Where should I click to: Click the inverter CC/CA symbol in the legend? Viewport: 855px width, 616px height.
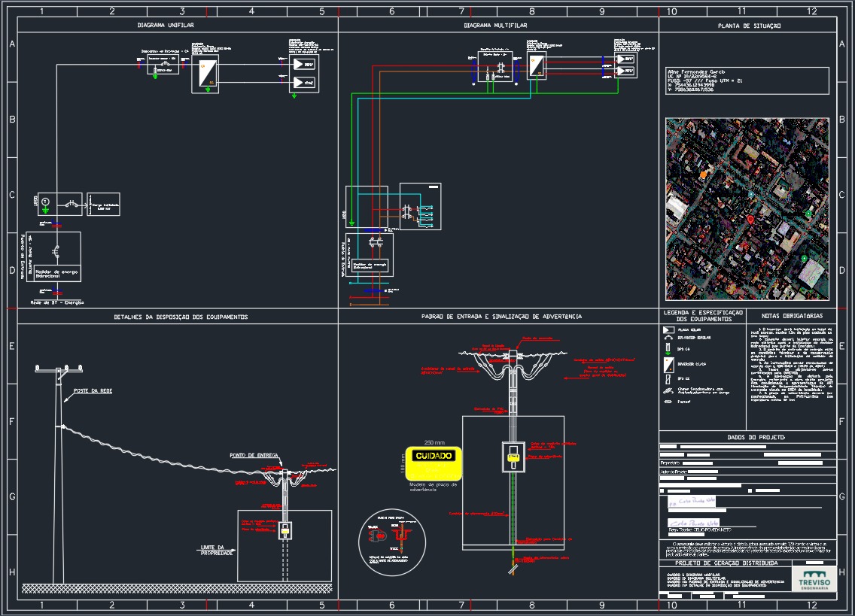[668, 365]
